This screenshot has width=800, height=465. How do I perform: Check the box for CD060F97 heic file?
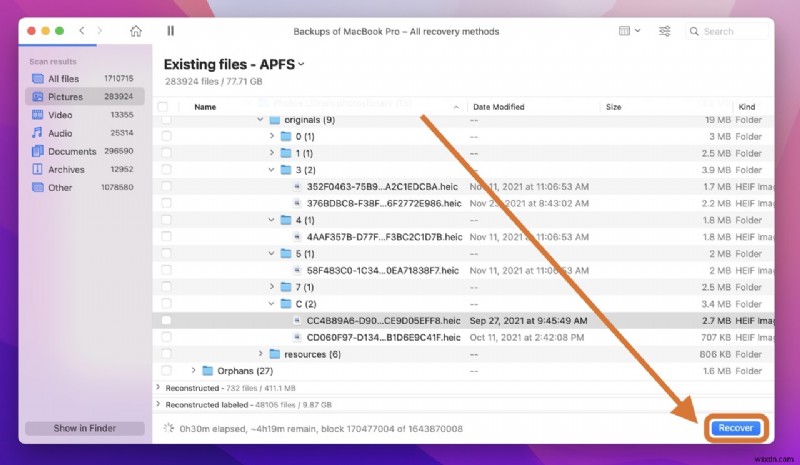click(166, 337)
